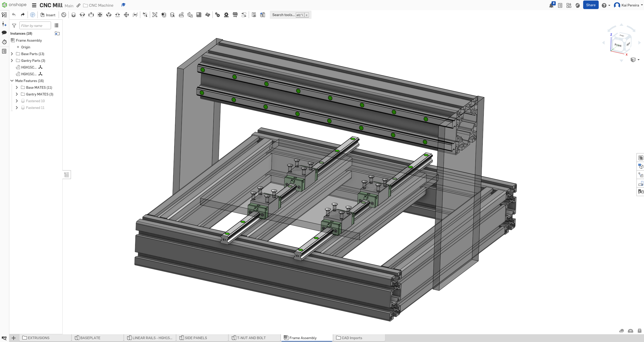Click the Fastened mate tool icon
644x342 pixels.
(74, 15)
